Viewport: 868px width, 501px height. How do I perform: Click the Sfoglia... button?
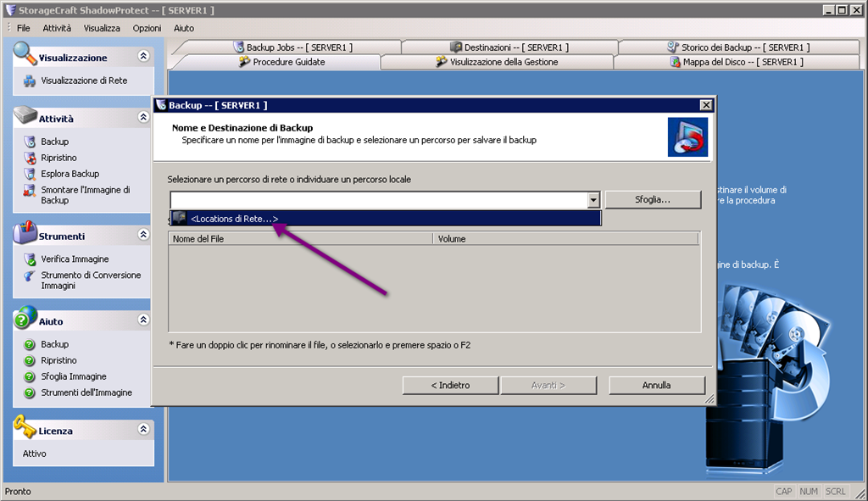pyautogui.click(x=653, y=200)
